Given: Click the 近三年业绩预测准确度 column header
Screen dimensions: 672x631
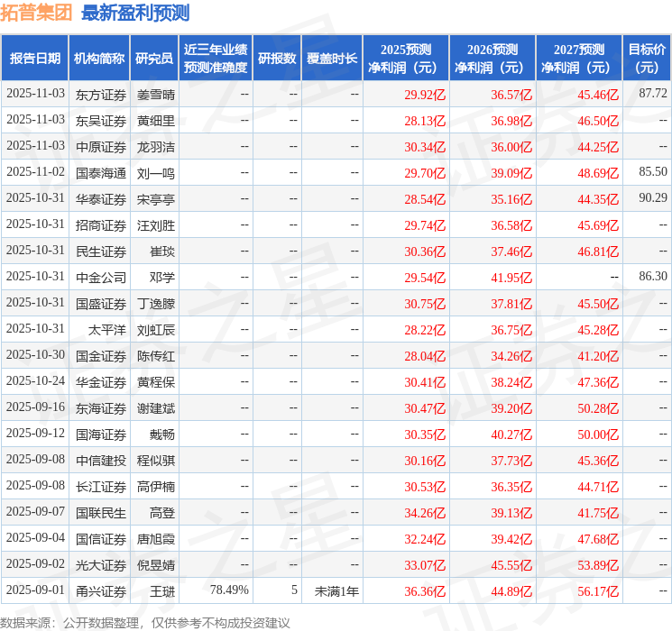Looking at the screenshot, I should (x=216, y=58).
